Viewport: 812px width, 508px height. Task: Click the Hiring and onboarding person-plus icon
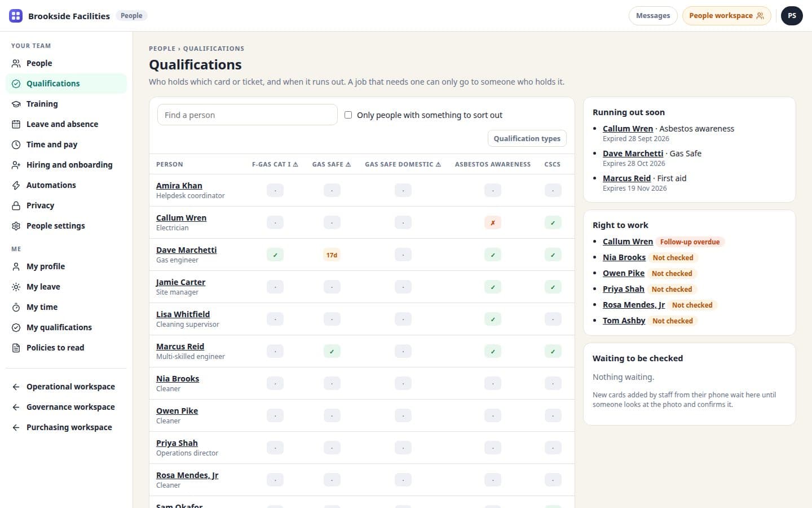pos(16,165)
